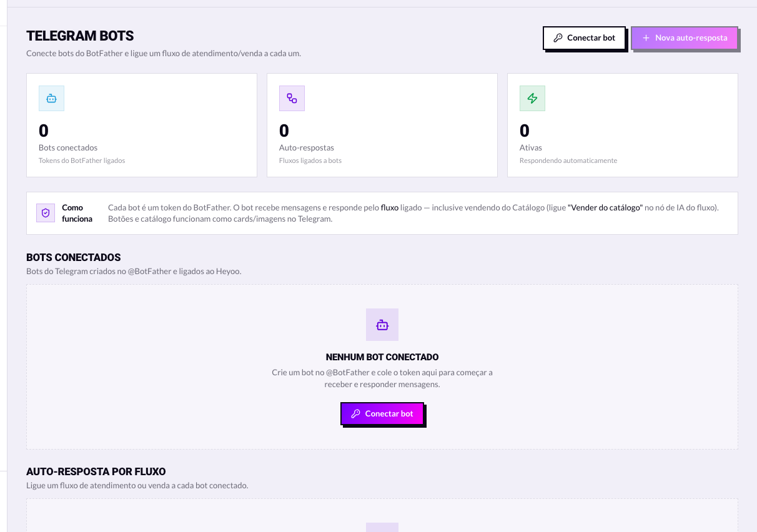Click the purple Conectar bot button under Nenhum bot conectado
Image resolution: width=757 pixels, height=532 pixels.
[382, 413]
